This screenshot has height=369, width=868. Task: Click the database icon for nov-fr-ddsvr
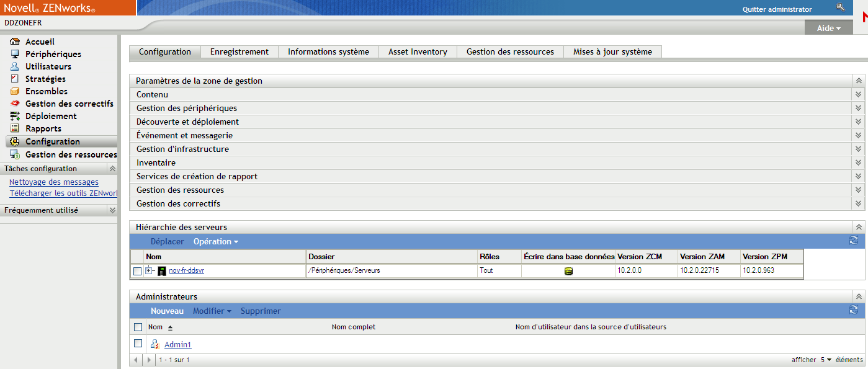570,270
